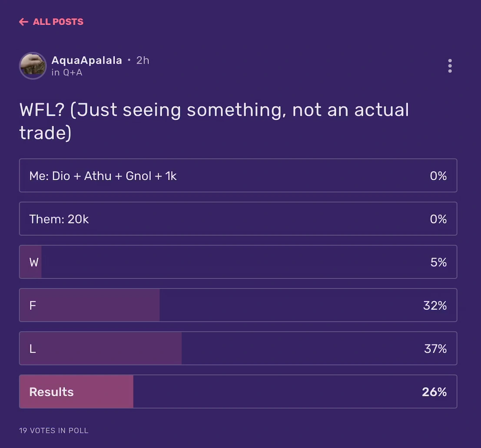
Task: Go back via ALL POSTS link
Action: [x=58, y=22]
